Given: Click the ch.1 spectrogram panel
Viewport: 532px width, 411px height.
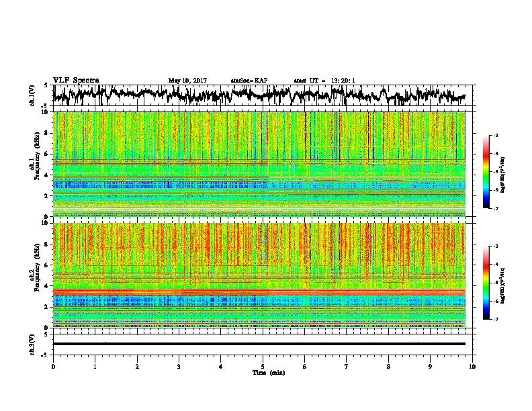Looking at the screenshot, I should (x=259, y=164).
